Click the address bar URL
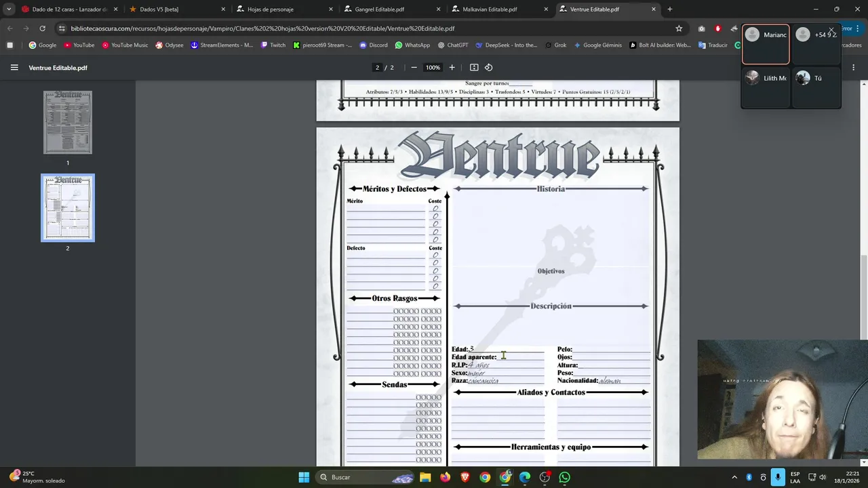This screenshot has width=868, height=488. pos(262,28)
